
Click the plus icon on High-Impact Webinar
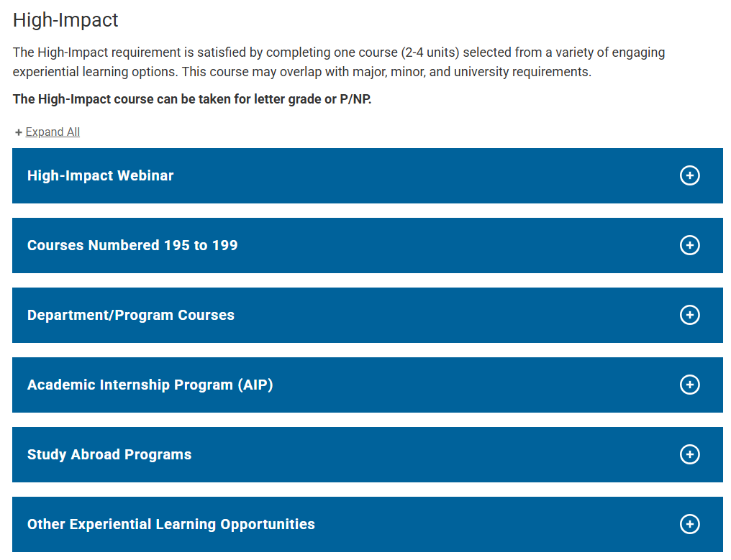(x=689, y=175)
